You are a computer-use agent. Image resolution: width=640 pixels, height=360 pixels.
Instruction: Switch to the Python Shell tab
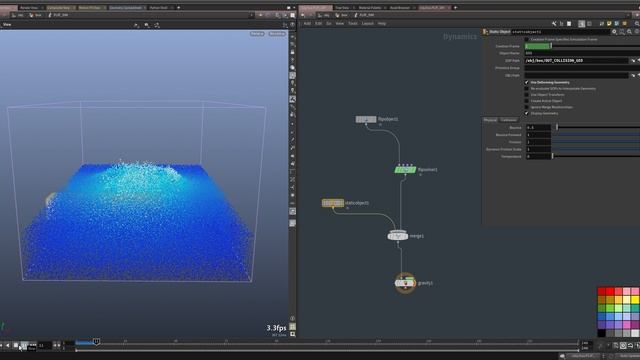coord(158,7)
